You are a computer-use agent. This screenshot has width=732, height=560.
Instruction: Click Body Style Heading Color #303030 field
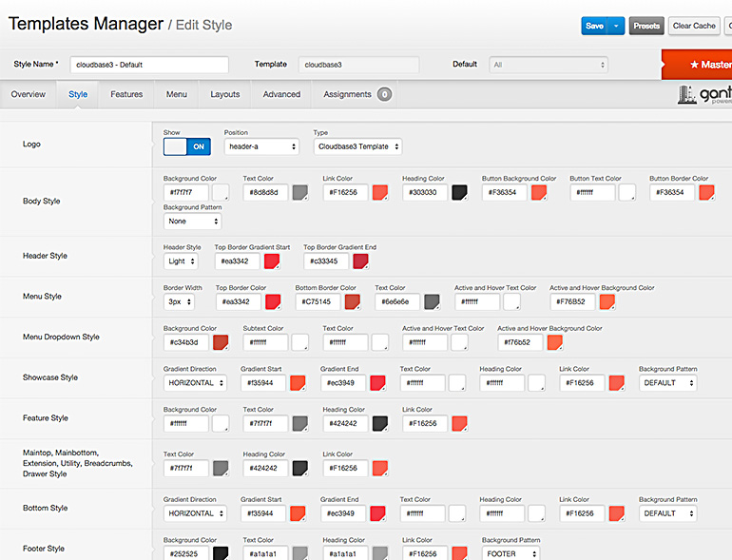click(425, 192)
